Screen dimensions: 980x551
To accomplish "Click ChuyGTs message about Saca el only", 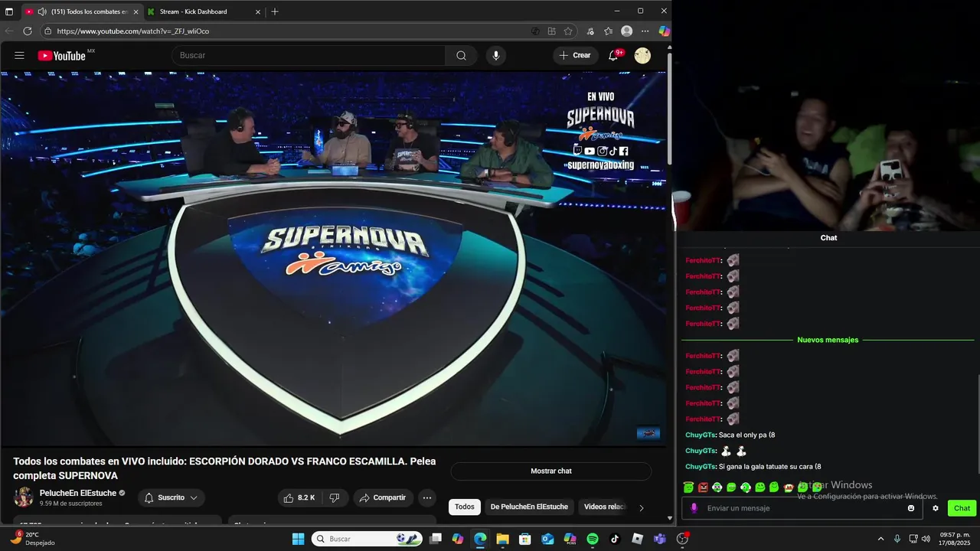I will (x=730, y=435).
